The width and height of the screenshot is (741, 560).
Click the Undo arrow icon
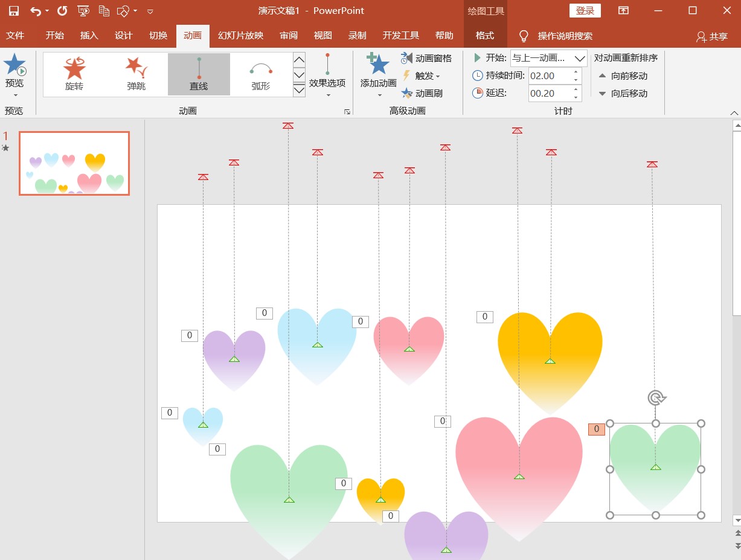[x=36, y=11]
